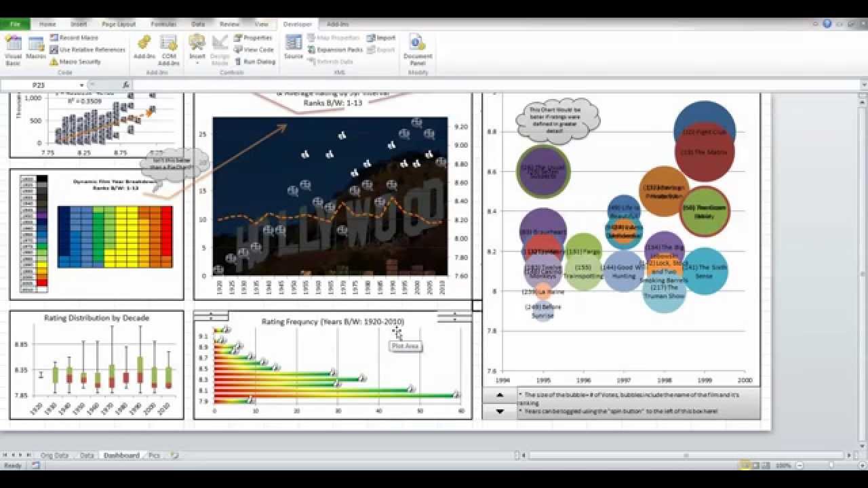This screenshot has height=488, width=868.
Task: Switch to the Insert ribbon tab
Action: (x=79, y=24)
